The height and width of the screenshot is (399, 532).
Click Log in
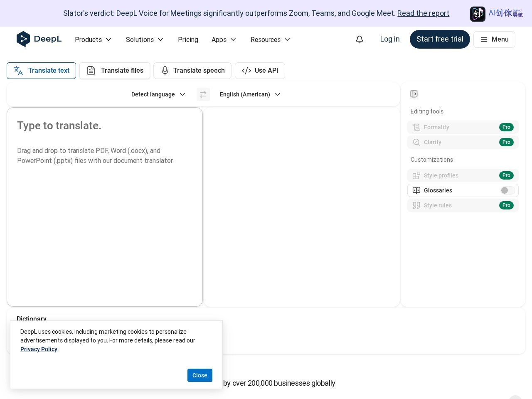pyautogui.click(x=390, y=39)
